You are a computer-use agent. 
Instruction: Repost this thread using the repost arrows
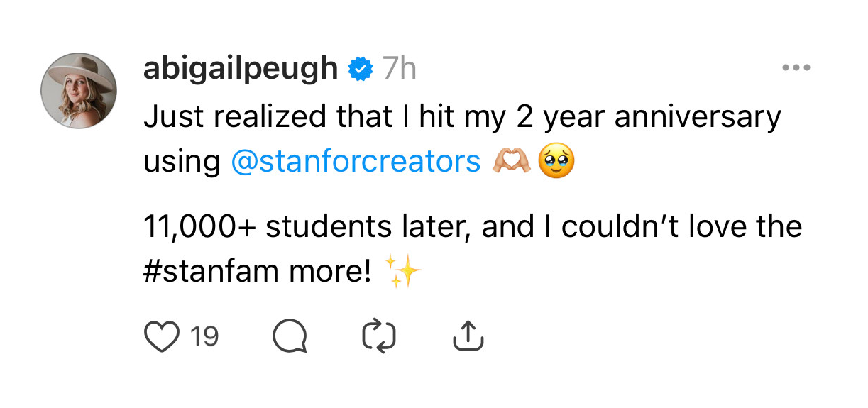[x=378, y=336]
